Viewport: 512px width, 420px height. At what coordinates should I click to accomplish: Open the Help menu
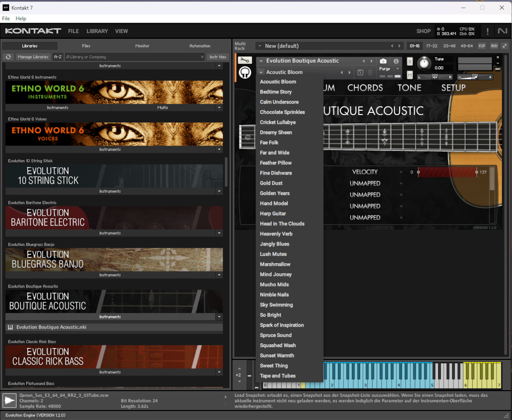coord(21,18)
